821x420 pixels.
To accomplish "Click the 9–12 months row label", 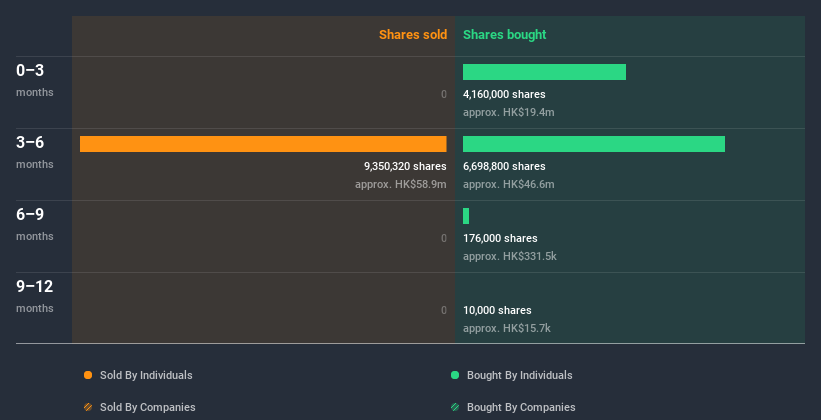I will (34, 287).
